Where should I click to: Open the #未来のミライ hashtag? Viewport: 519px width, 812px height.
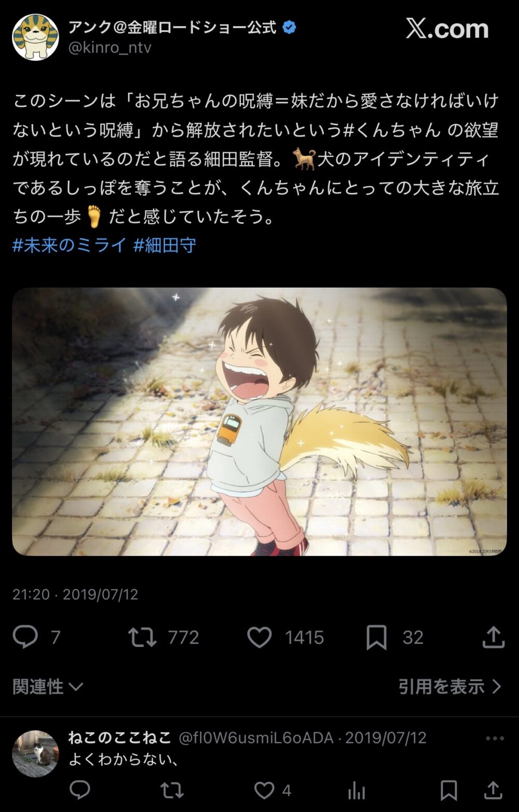click(x=70, y=245)
